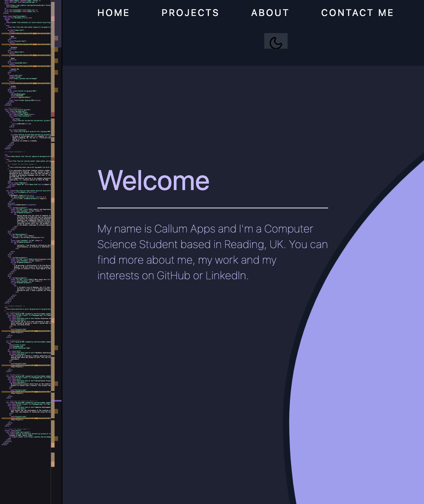The image size is (424, 504).
Task: Toggle dark mode with the moon icon
Action: click(276, 42)
